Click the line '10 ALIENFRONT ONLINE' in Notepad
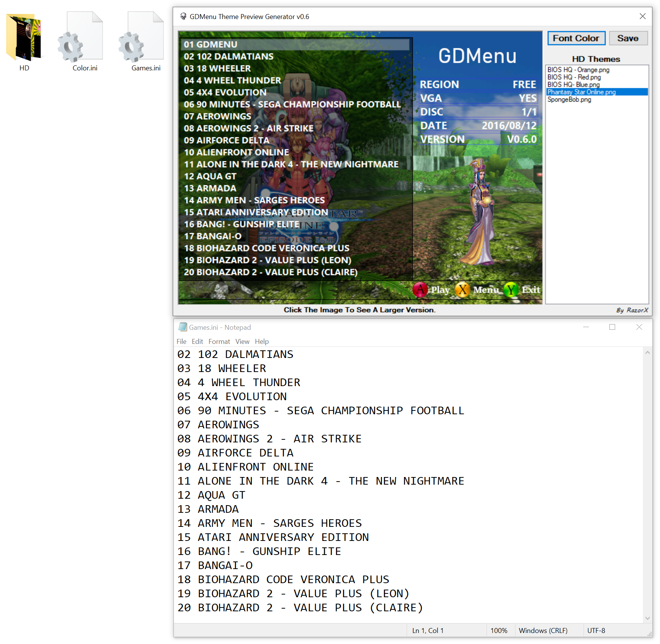Viewport: 660px width, 644px height. [x=245, y=467]
